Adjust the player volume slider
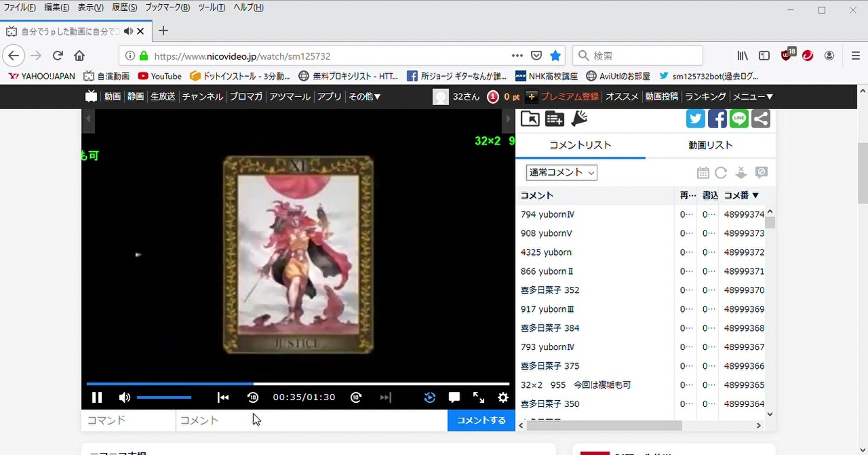 pyautogui.click(x=164, y=397)
